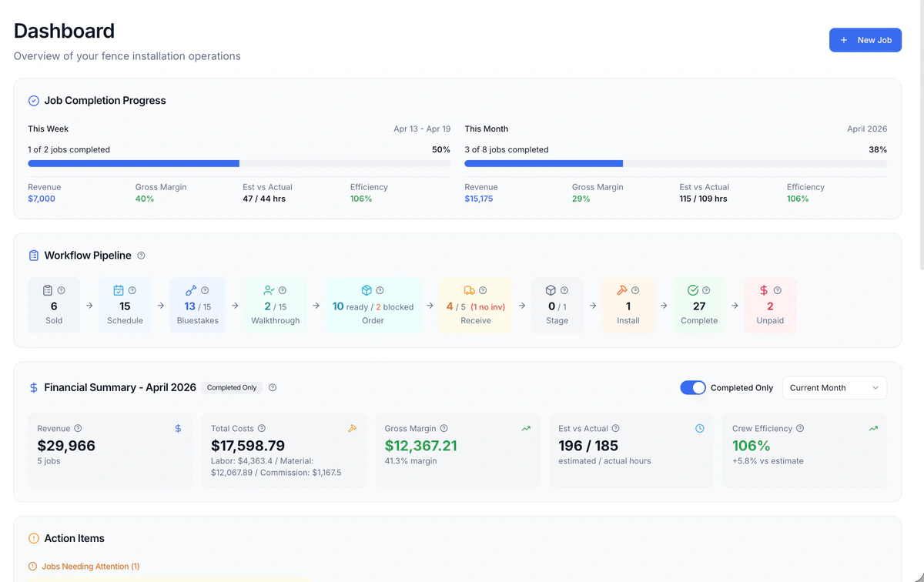Screen dimensions: 924x582
Task: Click the Workflow Pipeline clipboard icon
Action: pos(34,256)
